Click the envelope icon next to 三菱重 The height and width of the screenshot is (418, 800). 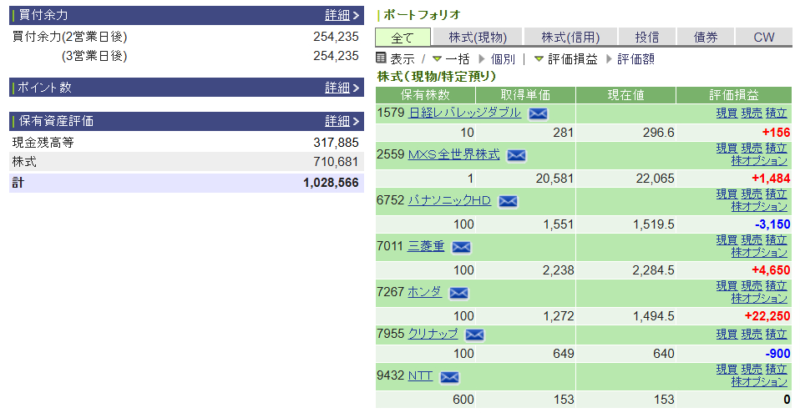click(x=461, y=247)
